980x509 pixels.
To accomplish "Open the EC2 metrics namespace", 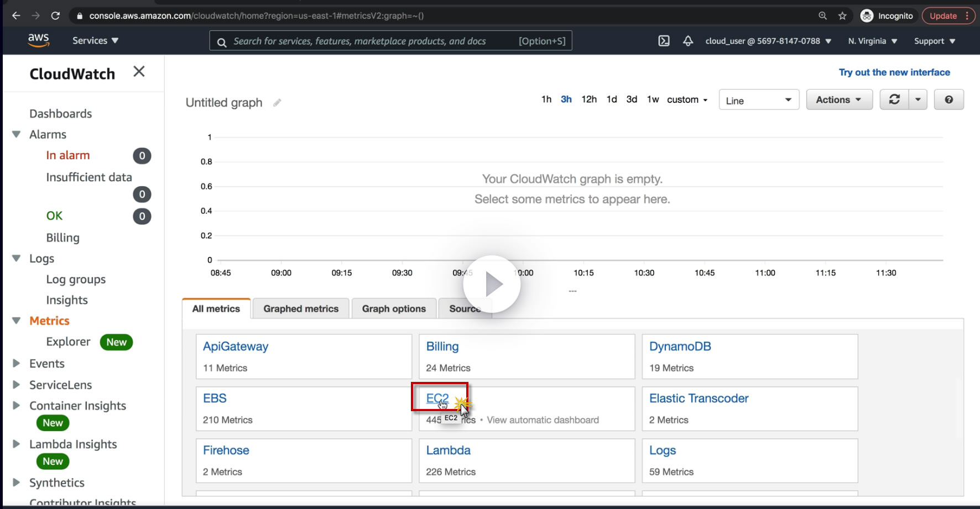I will pyautogui.click(x=437, y=398).
